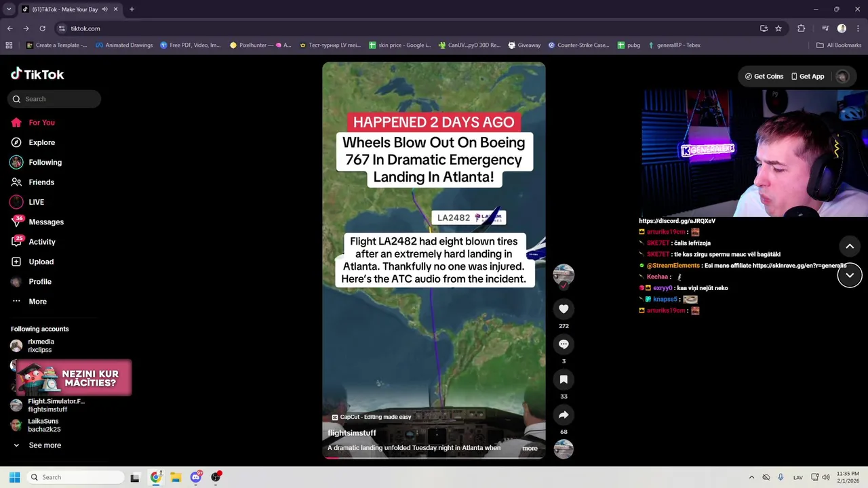Open a new browser tab

point(132,9)
